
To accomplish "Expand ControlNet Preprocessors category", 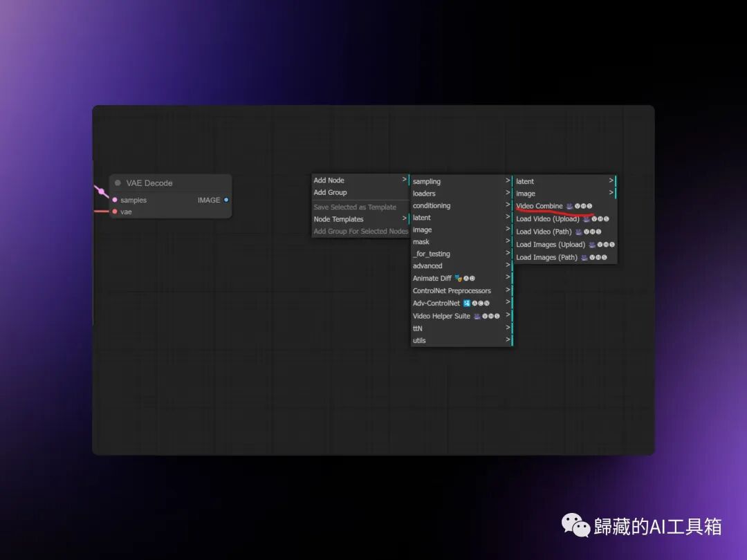I will click(461, 290).
